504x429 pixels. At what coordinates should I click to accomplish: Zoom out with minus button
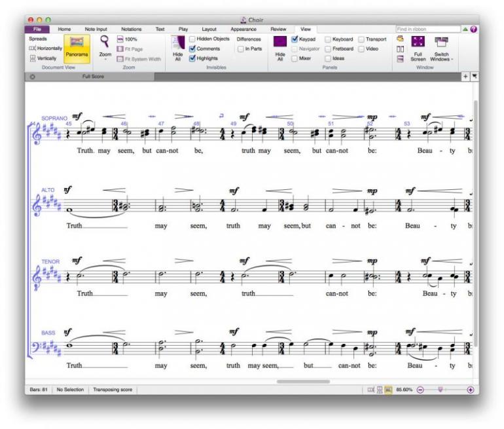420,390
